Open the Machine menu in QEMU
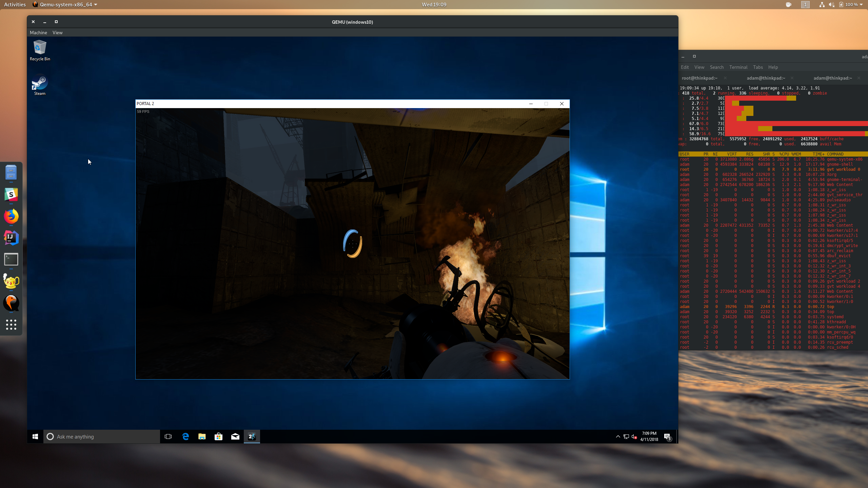The width and height of the screenshot is (868, 488). pos(38,33)
